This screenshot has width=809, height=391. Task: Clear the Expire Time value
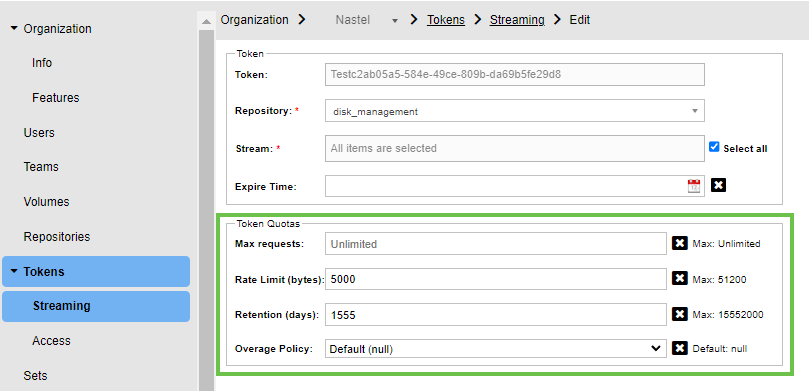(x=718, y=185)
